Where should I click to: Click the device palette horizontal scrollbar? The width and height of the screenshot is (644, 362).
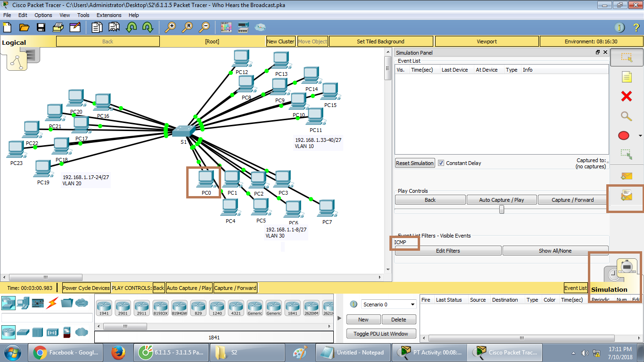pos(125,326)
